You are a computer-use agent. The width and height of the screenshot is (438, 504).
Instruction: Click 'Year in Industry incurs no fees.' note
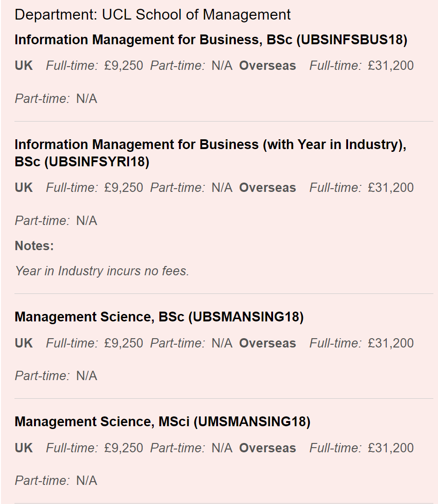pyautogui.click(x=102, y=271)
